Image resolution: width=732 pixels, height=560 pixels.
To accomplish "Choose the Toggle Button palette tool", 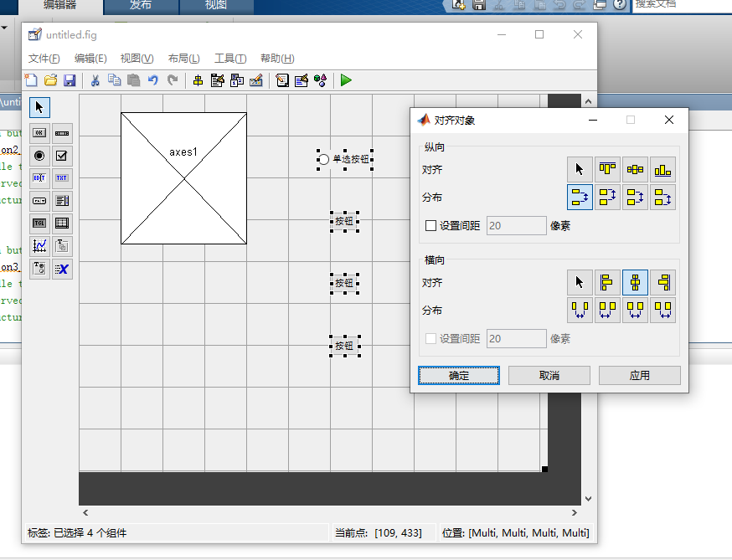I will (39, 223).
